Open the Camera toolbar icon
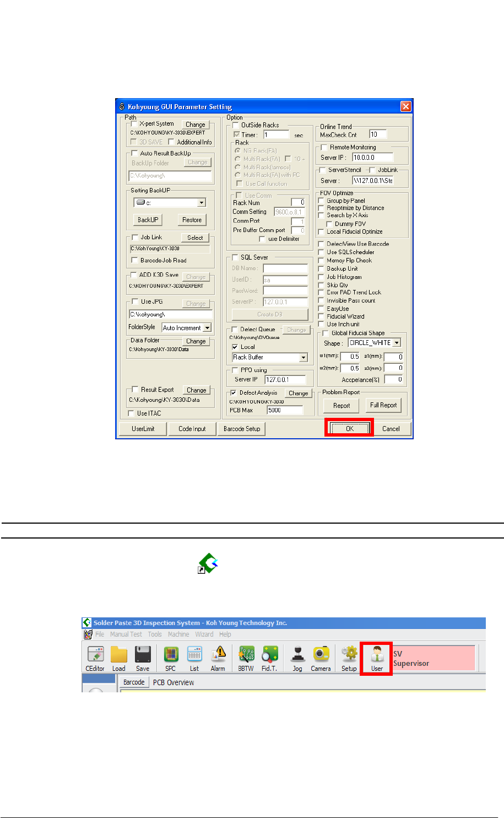The image size is (504, 818). (x=321, y=659)
